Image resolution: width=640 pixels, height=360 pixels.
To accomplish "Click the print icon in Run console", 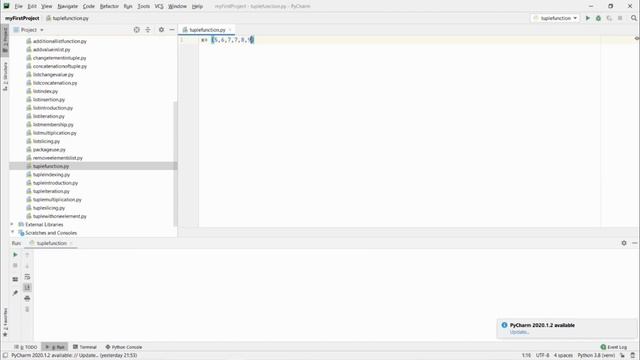I will (27, 298).
